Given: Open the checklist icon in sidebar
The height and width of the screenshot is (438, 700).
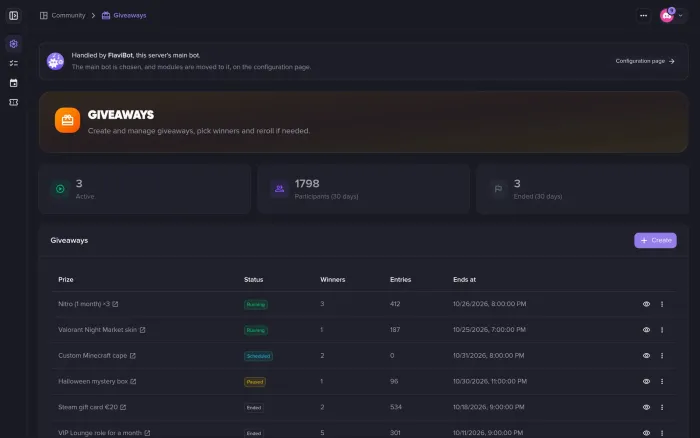Looking at the screenshot, I should click(13, 63).
